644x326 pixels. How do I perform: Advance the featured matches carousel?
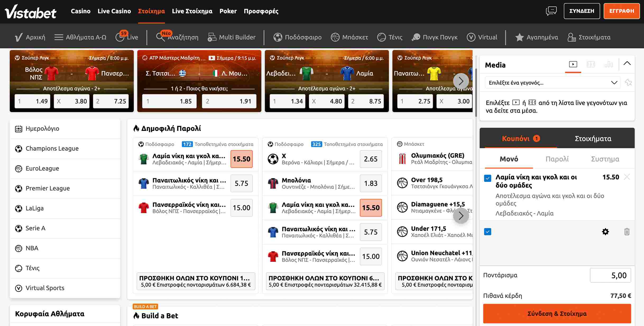(461, 81)
